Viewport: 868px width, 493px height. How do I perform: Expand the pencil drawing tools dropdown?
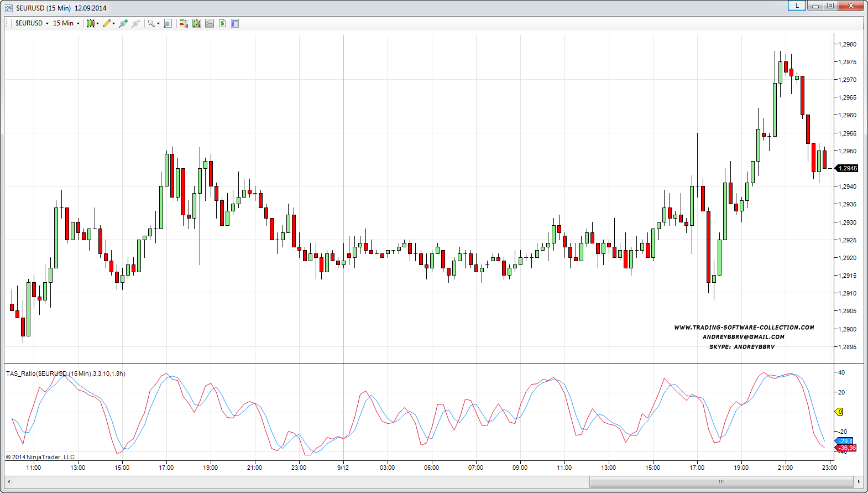click(113, 23)
